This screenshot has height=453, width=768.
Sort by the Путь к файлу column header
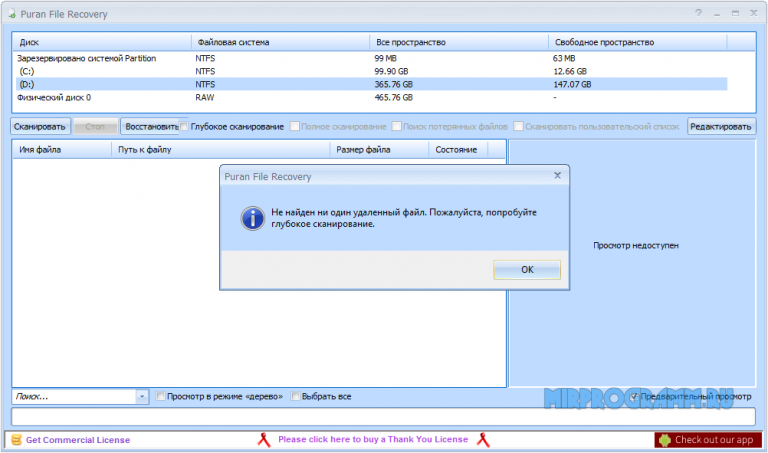[221, 150]
